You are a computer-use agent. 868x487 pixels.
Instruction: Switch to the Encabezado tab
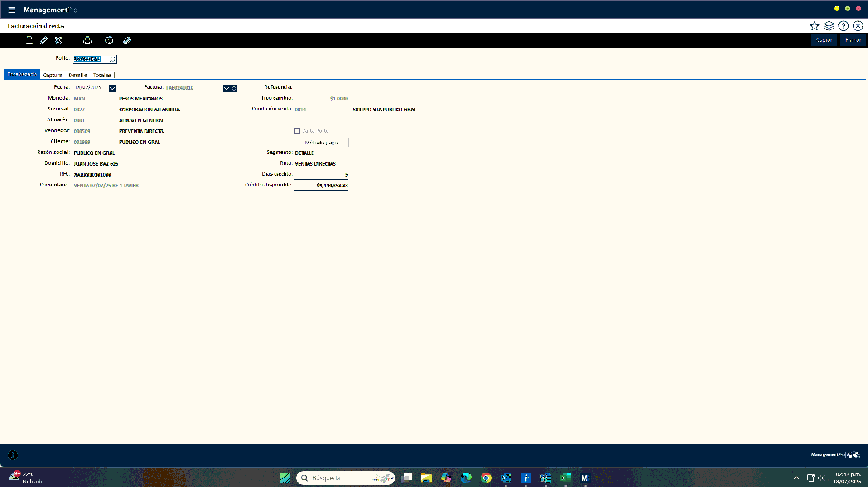coord(22,75)
